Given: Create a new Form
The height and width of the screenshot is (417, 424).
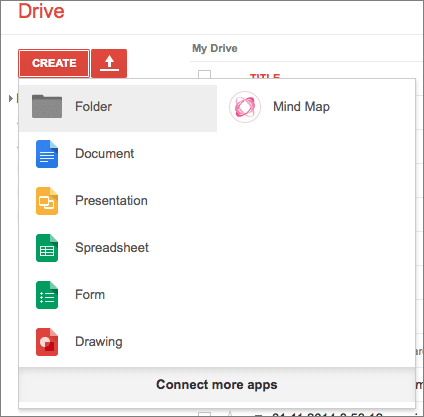Looking at the screenshot, I should (x=118, y=295).
